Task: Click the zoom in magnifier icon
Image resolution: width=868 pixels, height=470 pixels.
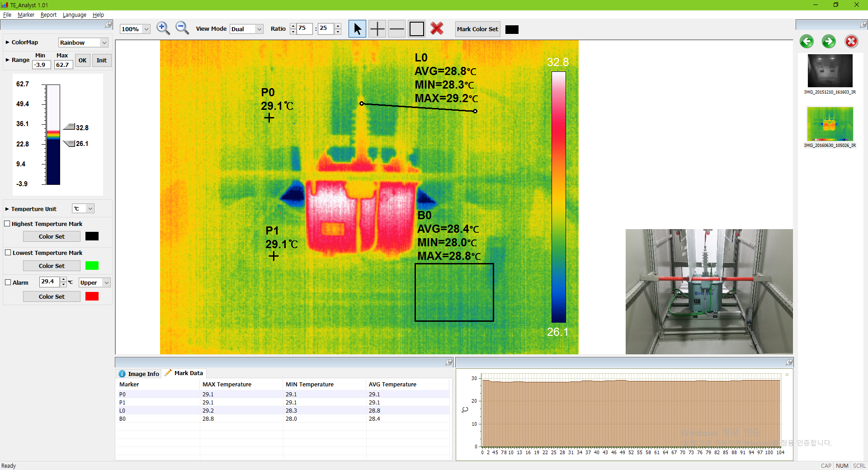Action: [x=163, y=28]
